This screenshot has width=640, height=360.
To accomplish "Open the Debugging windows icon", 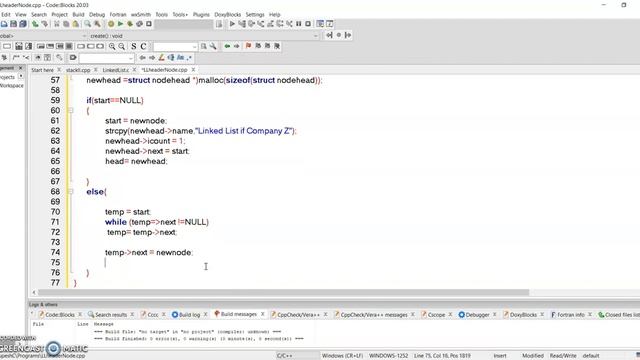I will tap(320, 24).
